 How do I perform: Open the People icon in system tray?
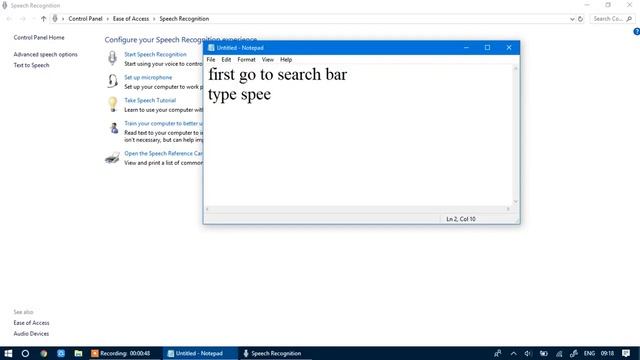(498, 353)
